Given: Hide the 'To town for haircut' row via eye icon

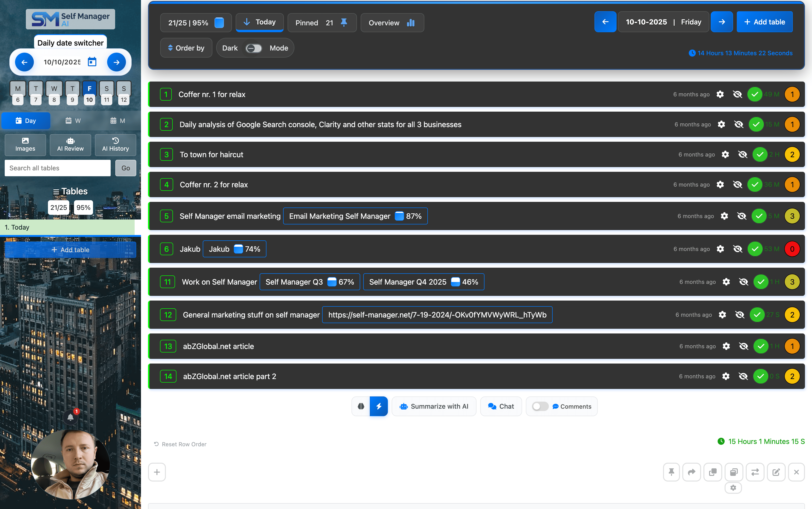Looking at the screenshot, I should point(742,154).
